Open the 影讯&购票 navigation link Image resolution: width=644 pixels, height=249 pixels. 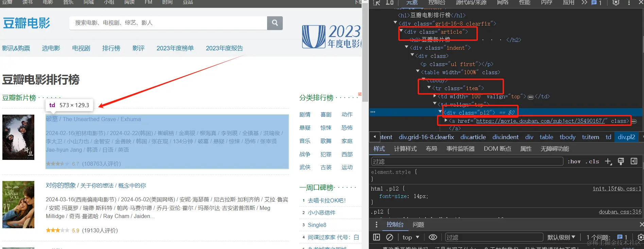(16, 48)
